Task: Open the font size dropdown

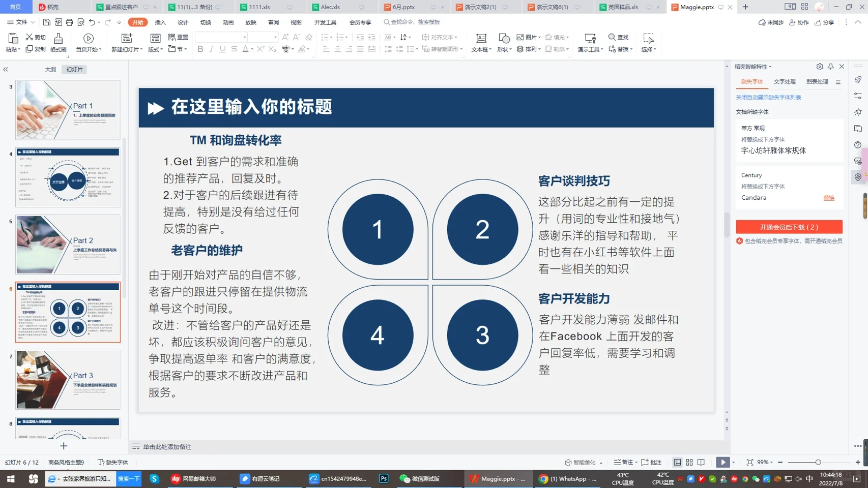Action: (x=276, y=37)
